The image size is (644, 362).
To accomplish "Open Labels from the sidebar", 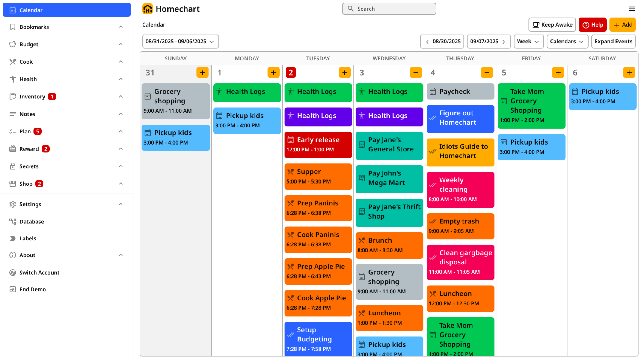I will pos(28,238).
